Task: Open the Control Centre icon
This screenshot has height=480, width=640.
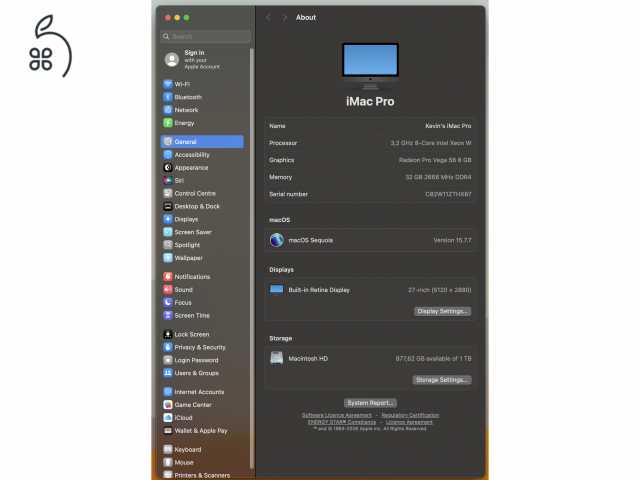Action: [168, 193]
